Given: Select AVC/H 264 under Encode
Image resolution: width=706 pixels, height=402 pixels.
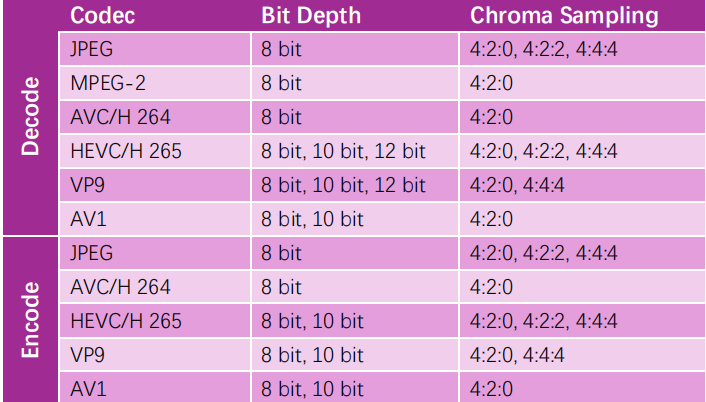Looking at the screenshot, I should 121,287.
